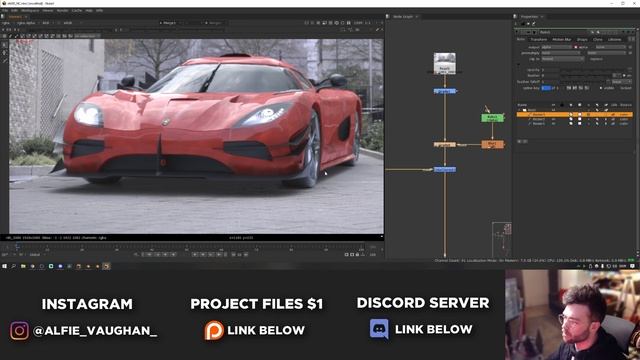Click the Viewer1 tab
Image resolution: width=640 pixels, height=360 pixels.
[x=15, y=17]
